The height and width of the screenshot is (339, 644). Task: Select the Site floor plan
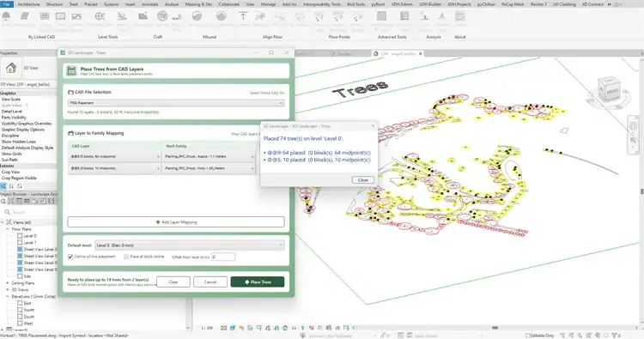[27, 276]
